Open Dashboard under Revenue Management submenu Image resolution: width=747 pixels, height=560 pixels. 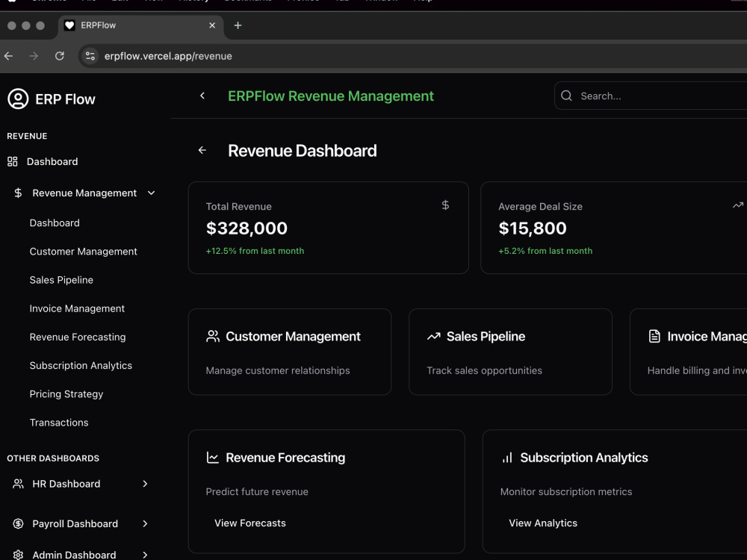pyautogui.click(x=55, y=223)
